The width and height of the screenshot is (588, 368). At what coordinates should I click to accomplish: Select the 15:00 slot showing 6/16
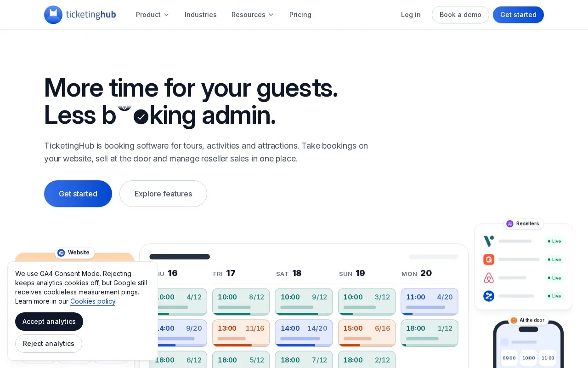point(367,333)
